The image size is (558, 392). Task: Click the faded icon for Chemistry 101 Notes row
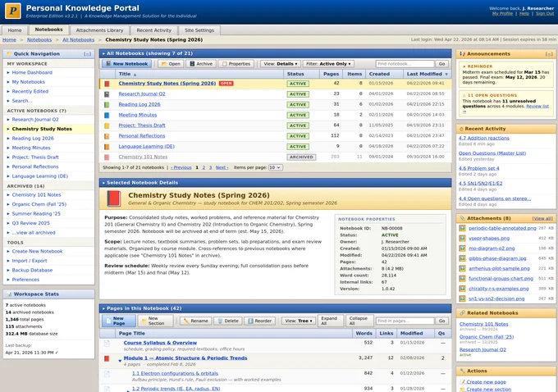coord(107,157)
